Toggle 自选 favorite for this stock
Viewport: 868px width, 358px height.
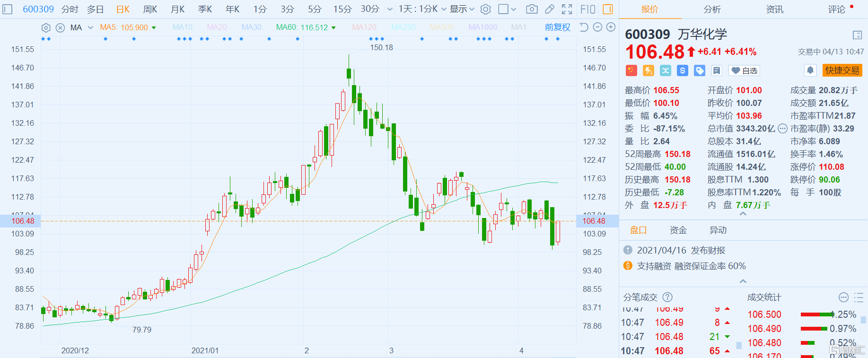point(744,70)
